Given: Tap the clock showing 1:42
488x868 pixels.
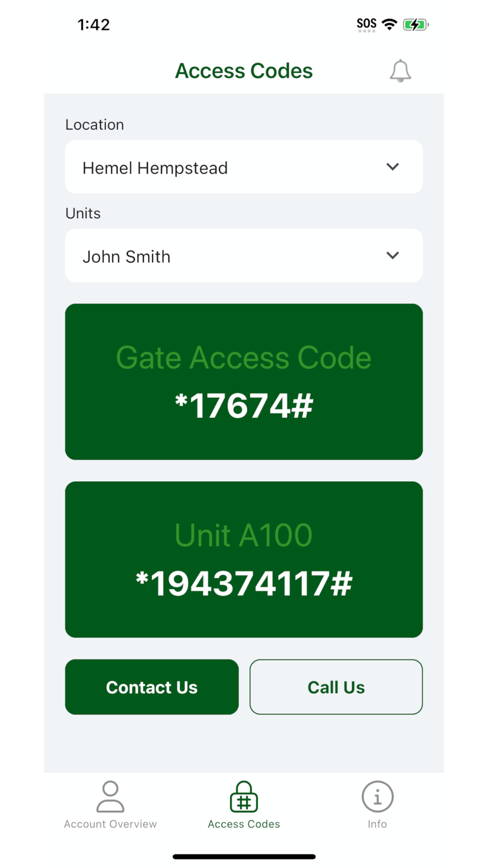Looking at the screenshot, I should (94, 24).
